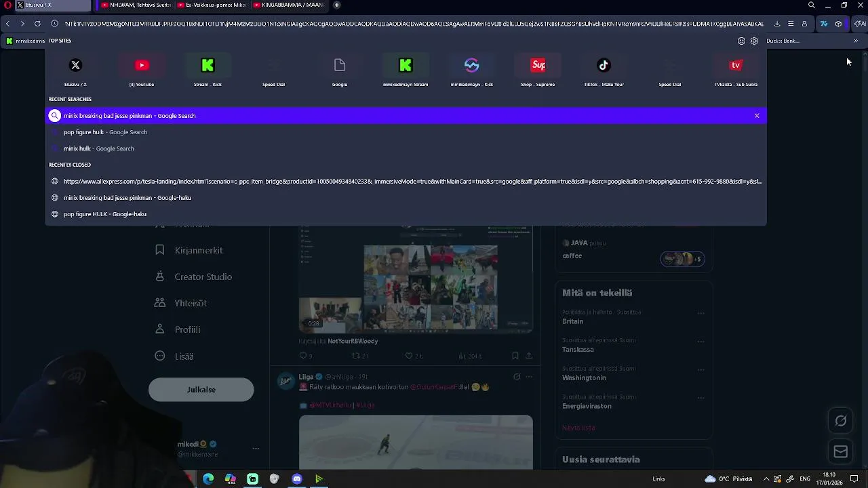868x488 pixels.
Task: Reopen 'minix breaking bad jesse pinkman - Google-haku'
Action: pyautogui.click(x=406, y=198)
